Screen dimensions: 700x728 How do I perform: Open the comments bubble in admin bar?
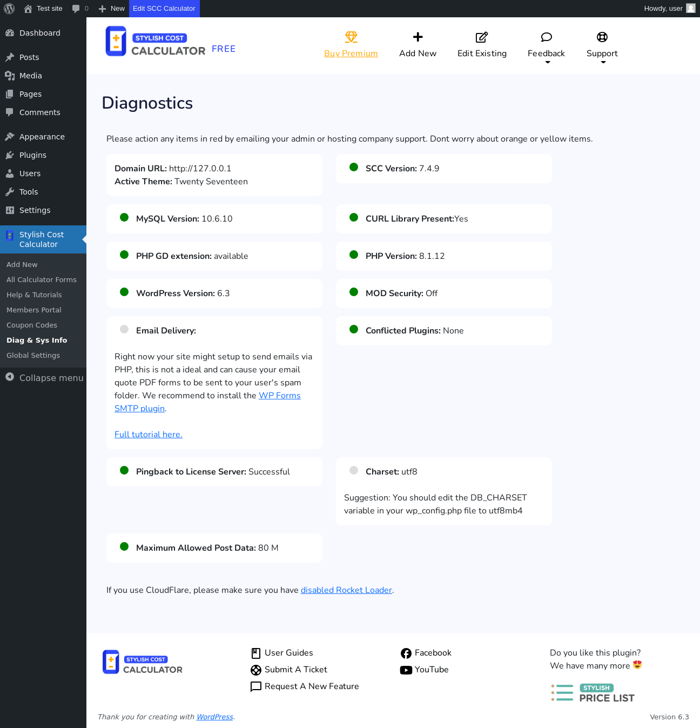[x=76, y=9]
